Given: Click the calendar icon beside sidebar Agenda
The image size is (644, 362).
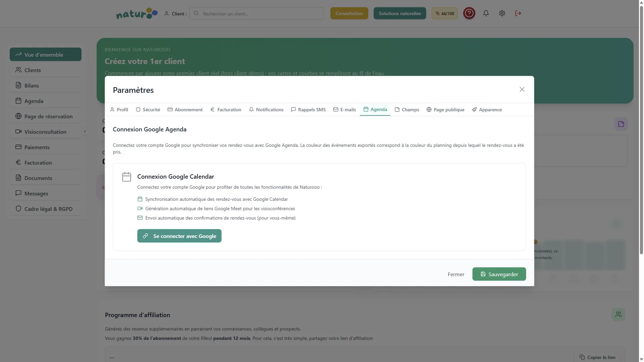Looking at the screenshot, I should [x=18, y=101].
